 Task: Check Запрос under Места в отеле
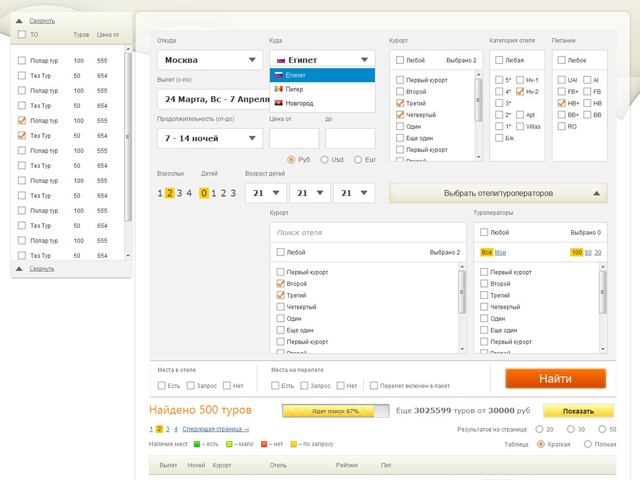coord(190,385)
